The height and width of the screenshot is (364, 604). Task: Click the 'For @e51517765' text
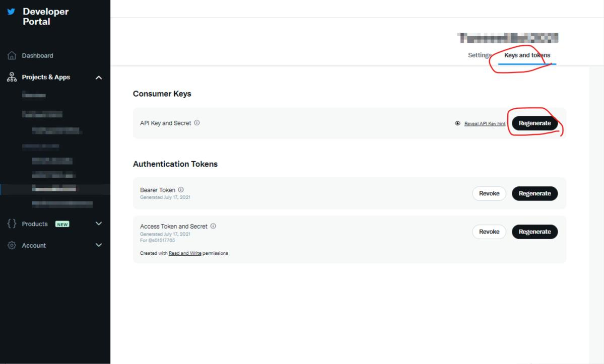pos(157,240)
